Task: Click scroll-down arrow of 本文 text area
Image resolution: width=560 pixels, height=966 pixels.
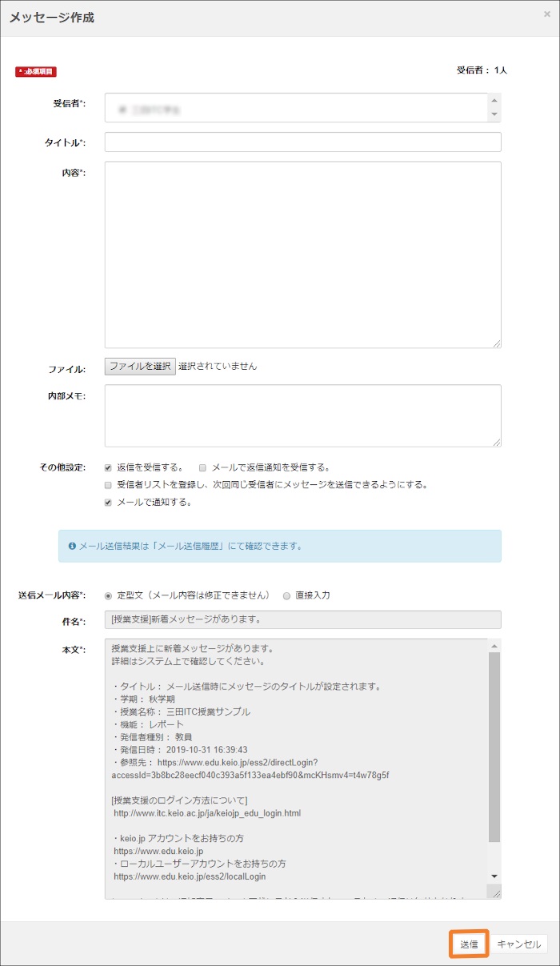Action: click(x=494, y=876)
